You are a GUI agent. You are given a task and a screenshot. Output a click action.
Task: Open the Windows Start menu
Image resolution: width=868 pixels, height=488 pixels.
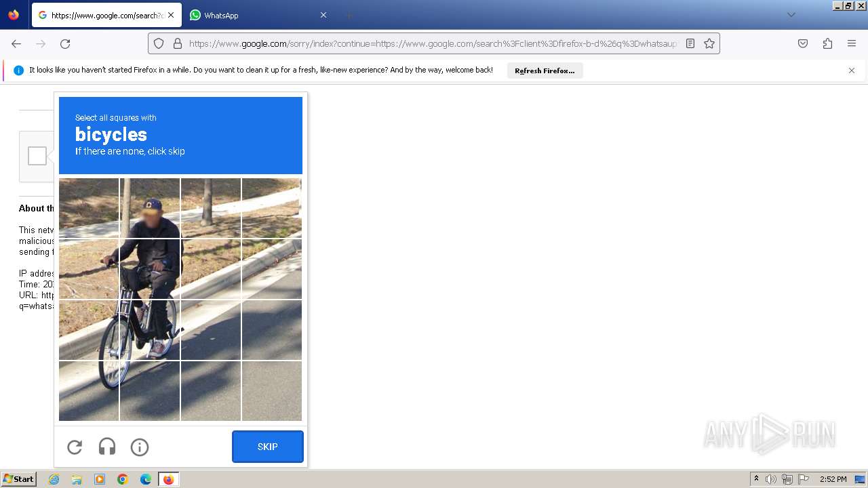point(19,479)
